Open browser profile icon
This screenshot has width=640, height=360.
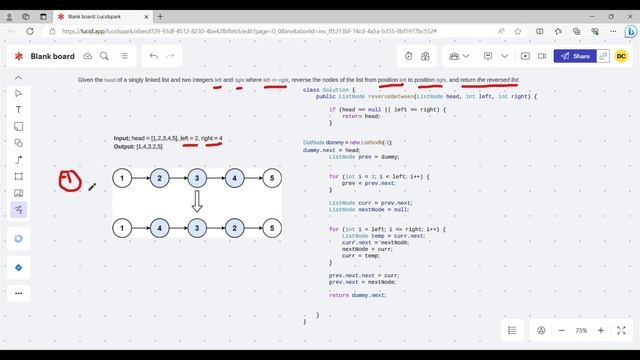click(x=9, y=17)
